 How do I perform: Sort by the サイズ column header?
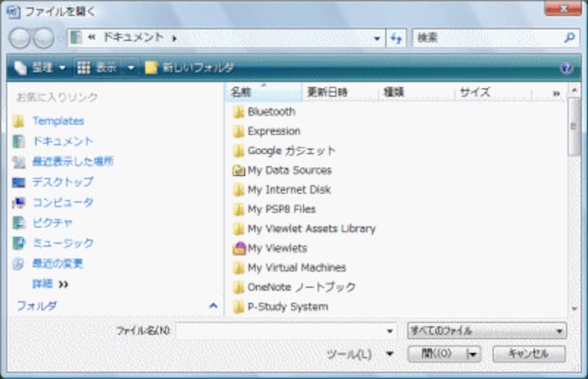coord(493,92)
